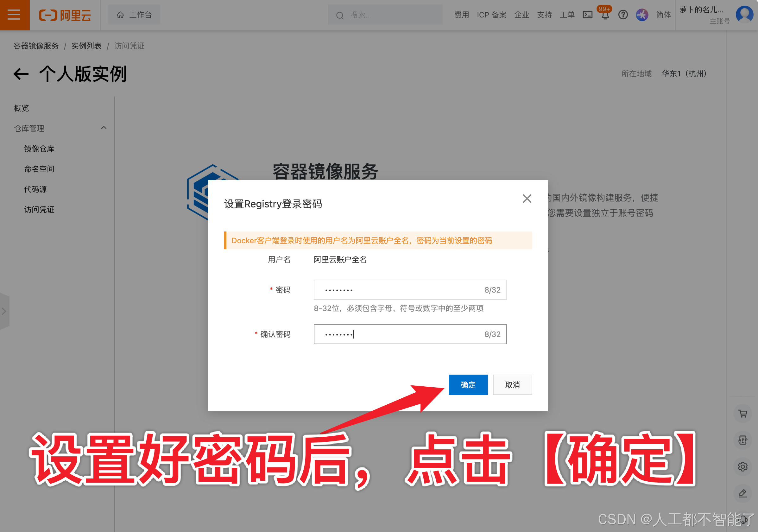Open the APP download panel on right edge
Screen dimensions: 758x532
click(743, 440)
